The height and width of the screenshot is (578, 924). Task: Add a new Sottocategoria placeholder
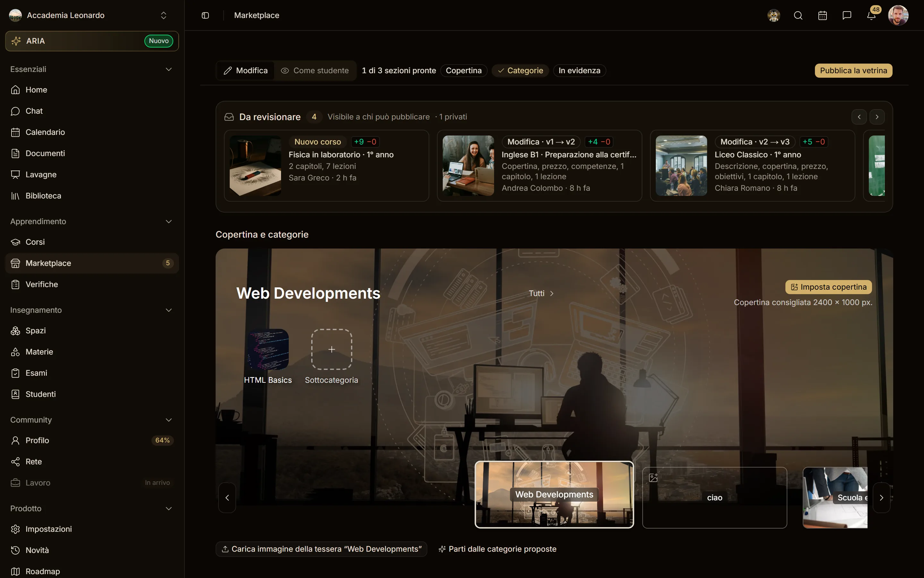331,349
